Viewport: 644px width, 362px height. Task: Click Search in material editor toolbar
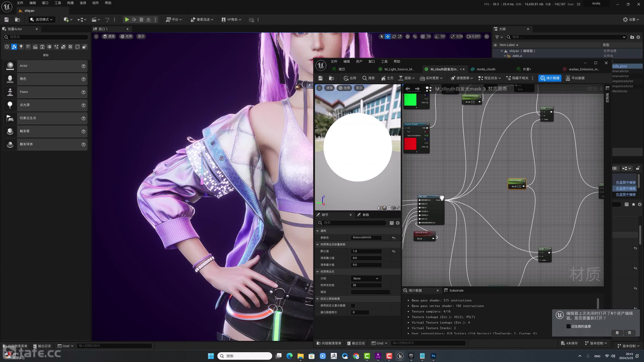click(x=369, y=78)
